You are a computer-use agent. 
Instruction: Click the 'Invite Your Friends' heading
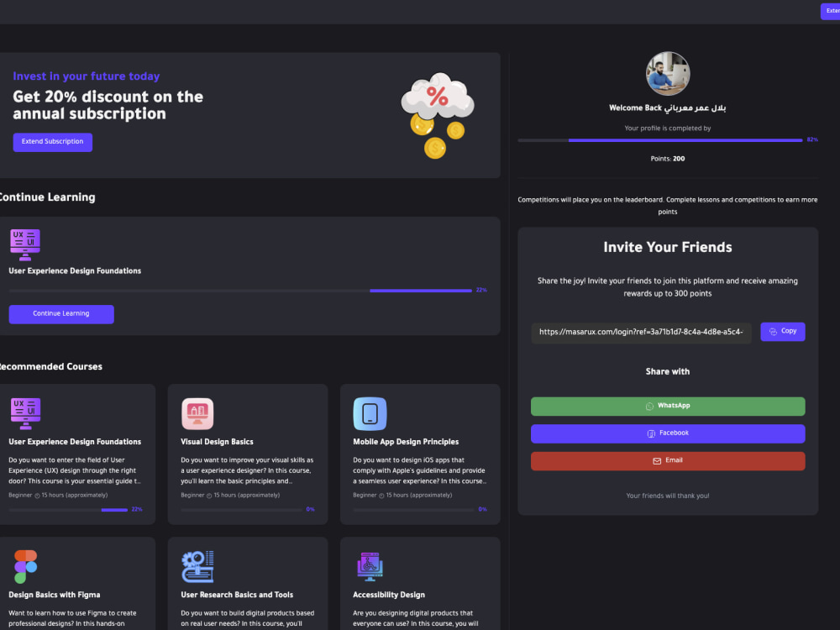[668, 248]
